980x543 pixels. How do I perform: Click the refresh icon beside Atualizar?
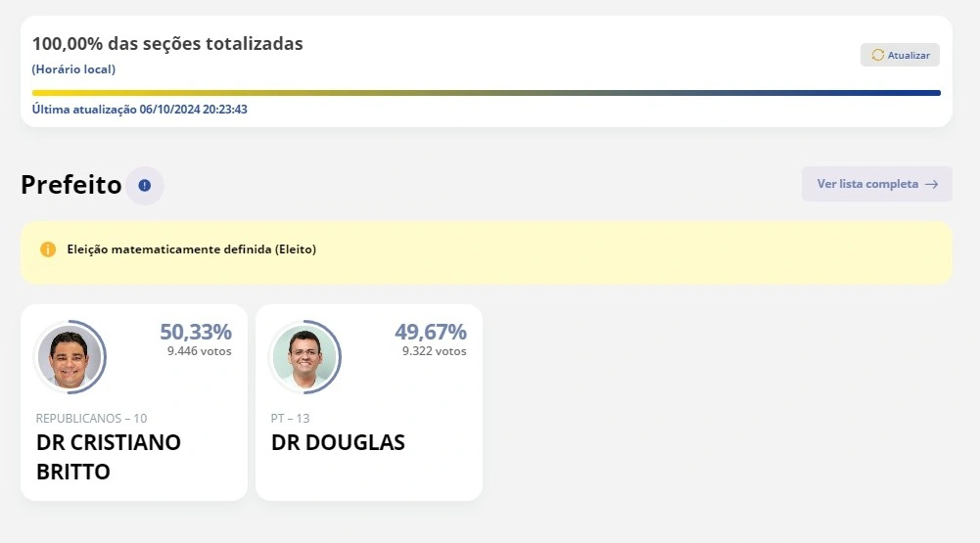877,56
